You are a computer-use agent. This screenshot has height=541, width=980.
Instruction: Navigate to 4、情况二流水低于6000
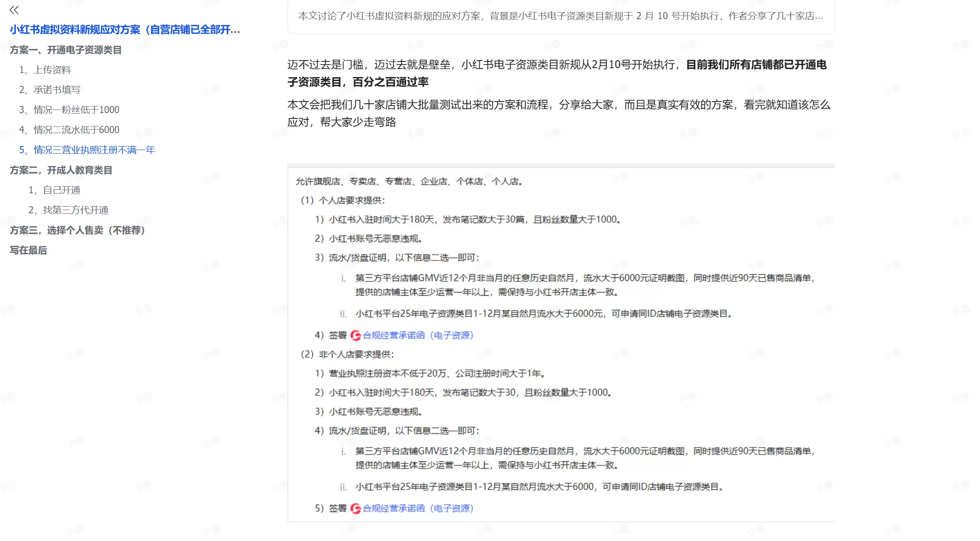[x=69, y=130]
